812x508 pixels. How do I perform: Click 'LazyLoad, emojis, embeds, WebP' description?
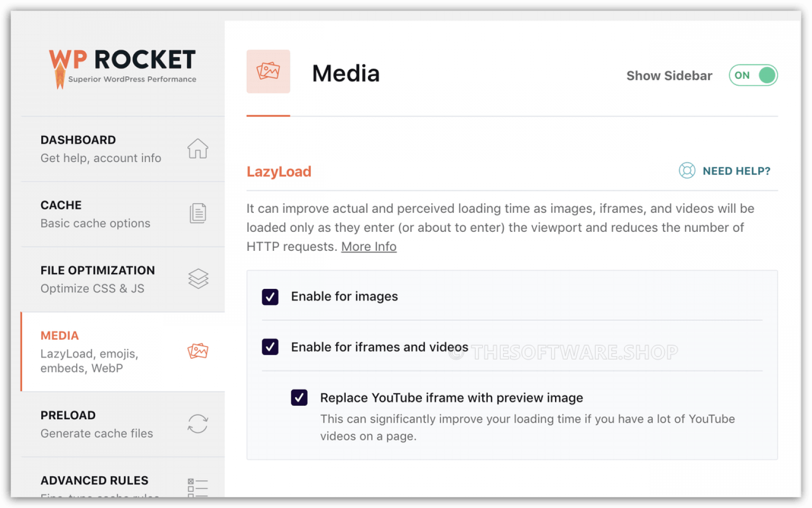point(89,361)
